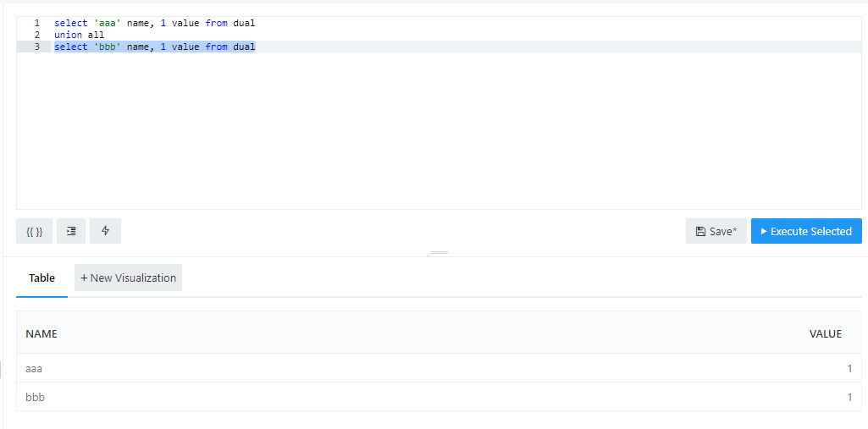The width and height of the screenshot is (868, 429).
Task: Place cursor on editor line 1 select statement
Action: pos(154,23)
